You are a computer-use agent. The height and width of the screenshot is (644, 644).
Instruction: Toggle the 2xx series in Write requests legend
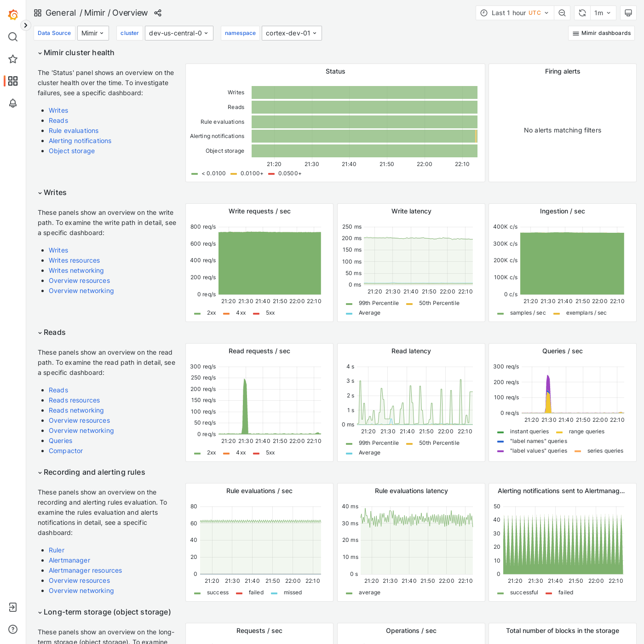coord(211,313)
